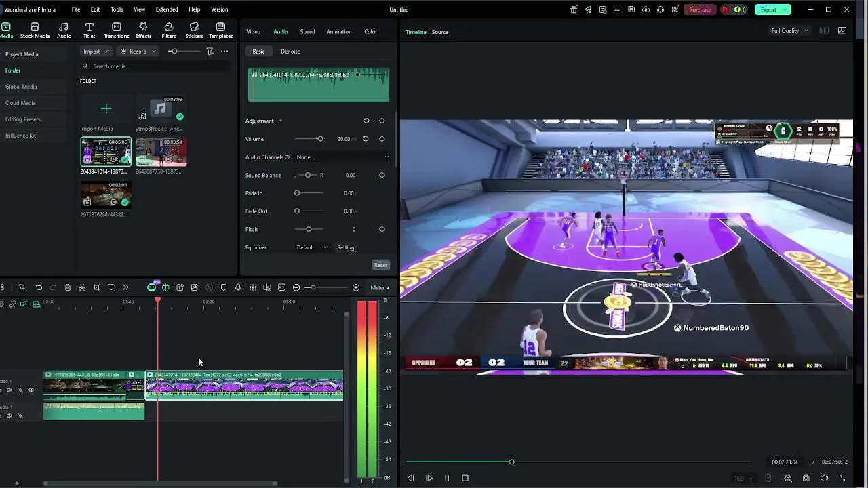Hide Video 1 track with eye icon
Image resolution: width=868 pixels, height=488 pixels.
pos(31,390)
